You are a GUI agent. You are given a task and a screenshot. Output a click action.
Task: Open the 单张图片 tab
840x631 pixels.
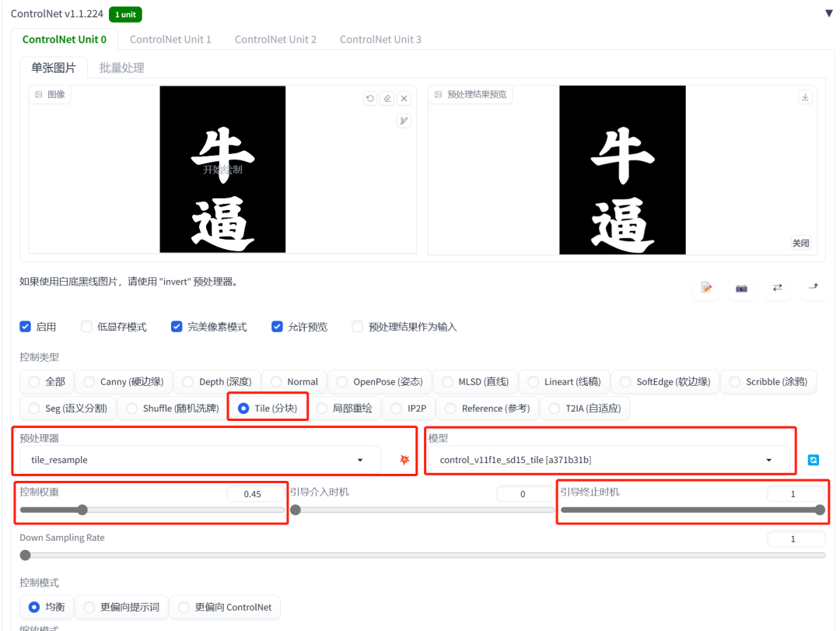pos(54,68)
